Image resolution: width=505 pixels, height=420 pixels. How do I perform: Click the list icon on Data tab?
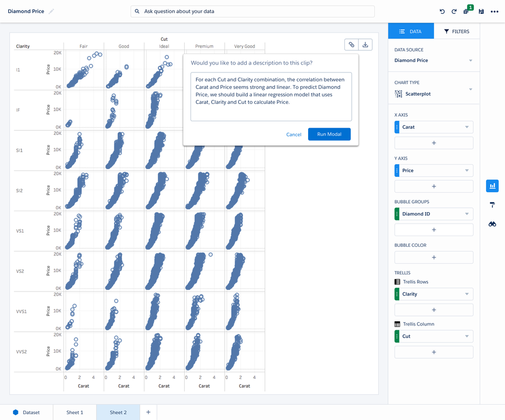(x=402, y=31)
